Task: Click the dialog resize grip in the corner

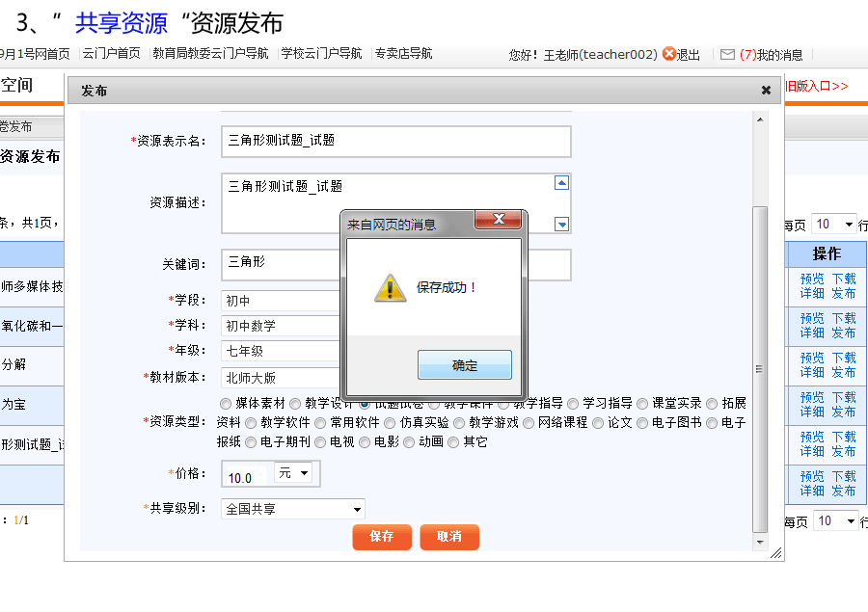Action: [x=775, y=553]
